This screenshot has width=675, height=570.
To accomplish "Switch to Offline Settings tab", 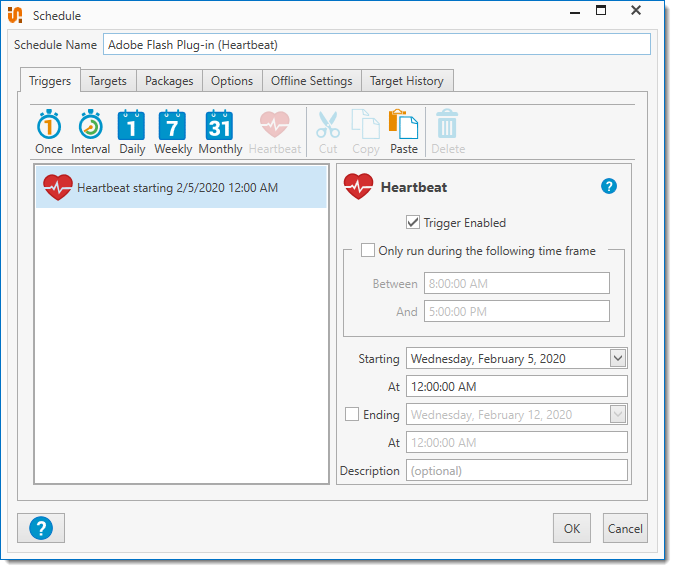I will click(x=311, y=81).
